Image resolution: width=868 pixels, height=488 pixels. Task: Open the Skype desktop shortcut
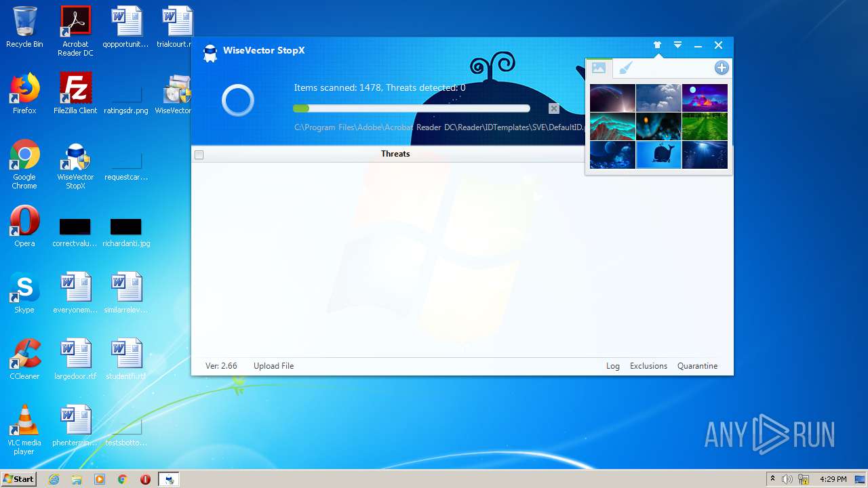pos(24,293)
